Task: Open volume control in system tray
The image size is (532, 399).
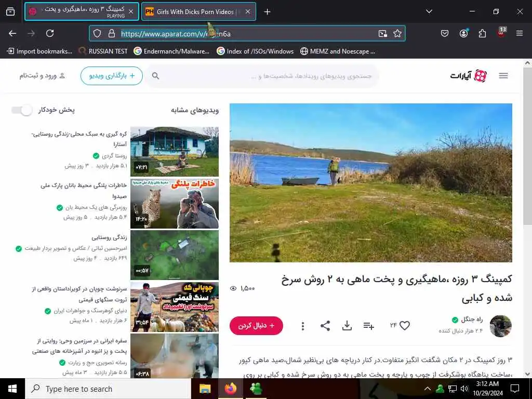Action: point(464,389)
